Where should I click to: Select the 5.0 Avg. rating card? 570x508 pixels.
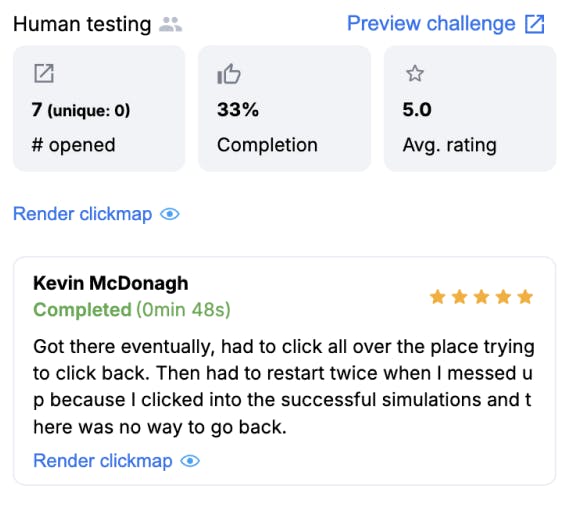(470, 108)
